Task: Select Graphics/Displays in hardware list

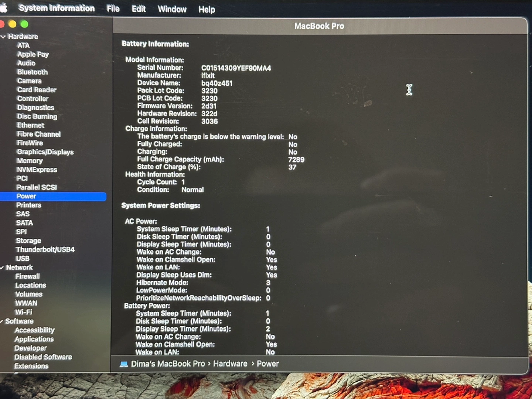Action: coord(45,152)
